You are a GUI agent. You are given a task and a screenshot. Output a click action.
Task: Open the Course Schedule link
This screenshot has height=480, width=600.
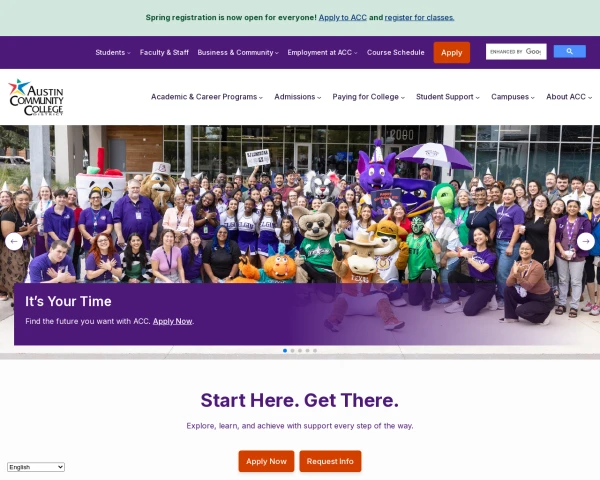coord(396,52)
